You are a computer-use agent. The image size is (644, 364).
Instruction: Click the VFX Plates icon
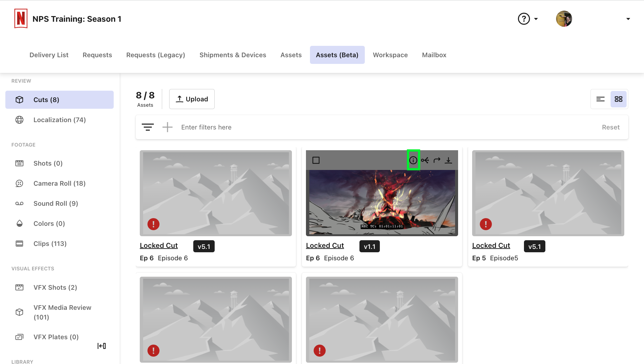19,337
